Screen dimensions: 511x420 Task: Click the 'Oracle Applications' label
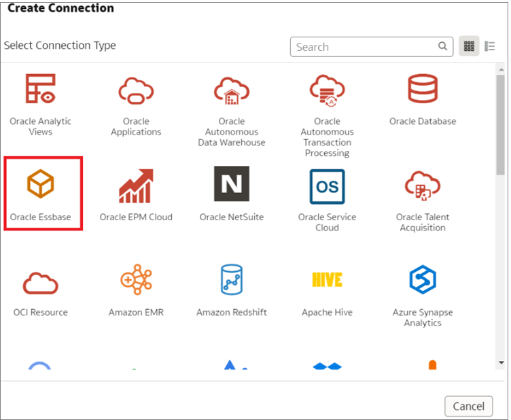click(136, 126)
